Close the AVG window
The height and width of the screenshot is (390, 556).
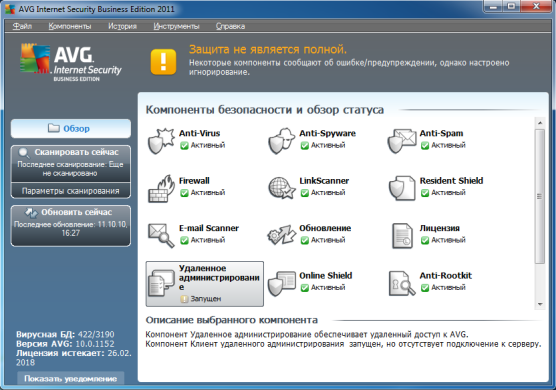[536, 6]
